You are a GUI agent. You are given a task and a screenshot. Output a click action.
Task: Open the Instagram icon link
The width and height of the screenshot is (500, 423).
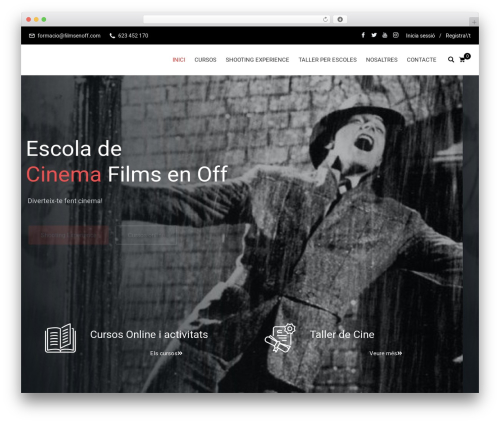(x=396, y=35)
